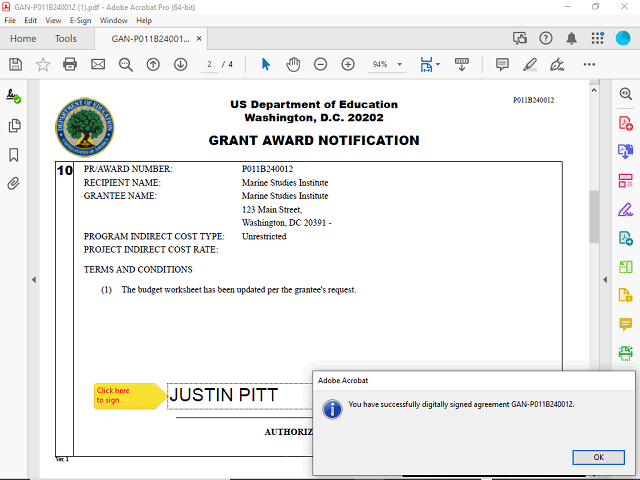Star the document as favorite
Image resolution: width=640 pixels, height=480 pixels.
(43, 64)
